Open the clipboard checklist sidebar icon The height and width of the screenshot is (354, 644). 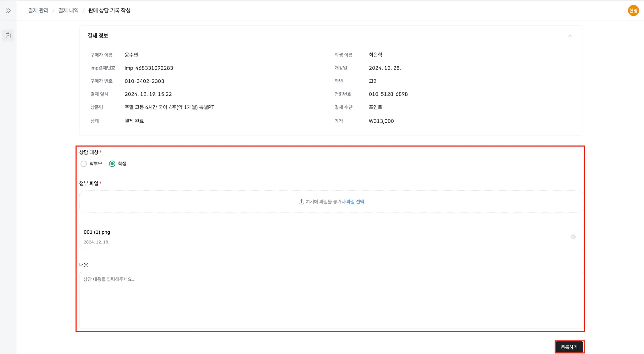coord(8,36)
